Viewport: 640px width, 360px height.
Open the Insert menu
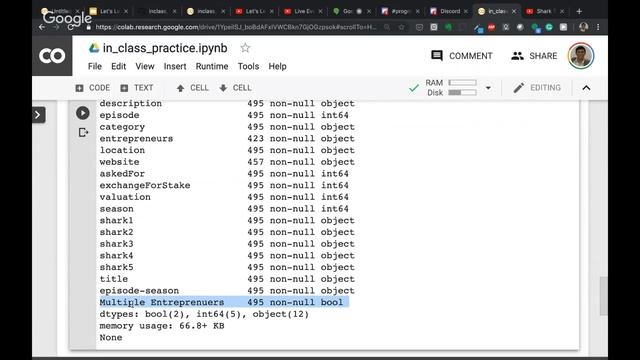pyautogui.click(x=175, y=66)
